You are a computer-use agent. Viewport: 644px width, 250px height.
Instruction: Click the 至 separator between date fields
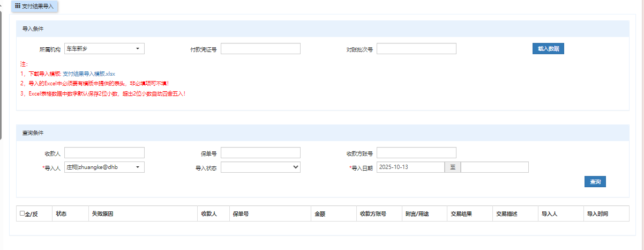453,167
